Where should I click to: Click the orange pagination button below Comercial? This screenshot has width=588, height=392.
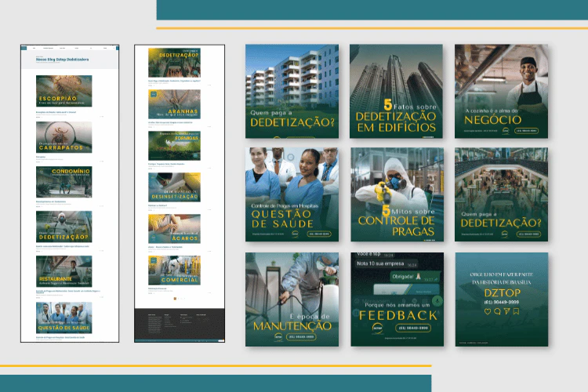click(x=174, y=299)
